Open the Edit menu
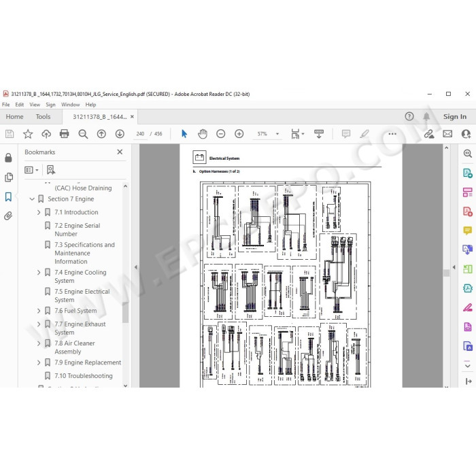Screen dimensions: 476x476 pyautogui.click(x=20, y=105)
